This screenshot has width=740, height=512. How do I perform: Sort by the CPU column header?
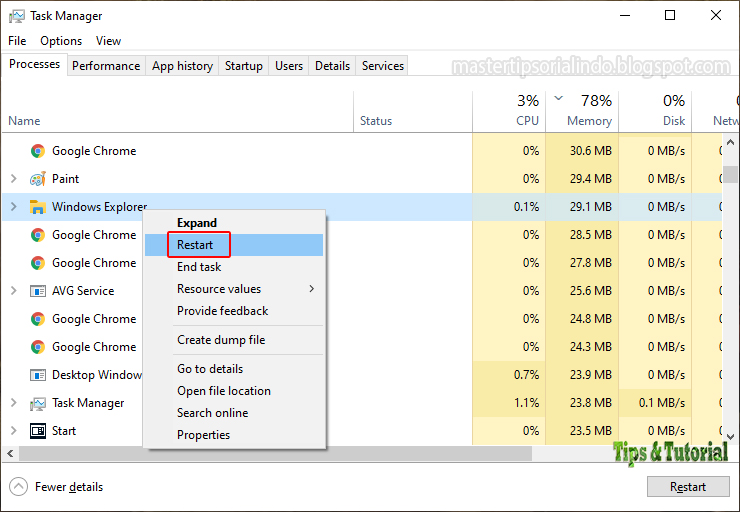(509, 112)
